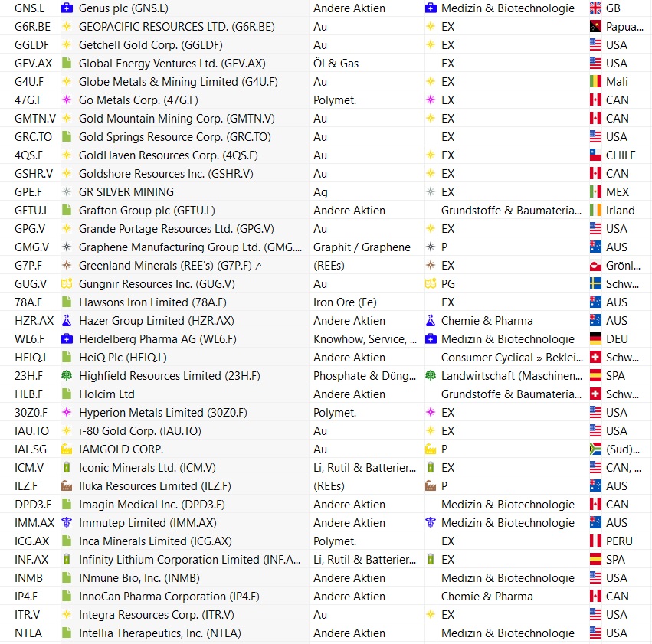This screenshot has width=652, height=644.
Task: Click the Öl & Gas category cell
Action: (x=336, y=63)
